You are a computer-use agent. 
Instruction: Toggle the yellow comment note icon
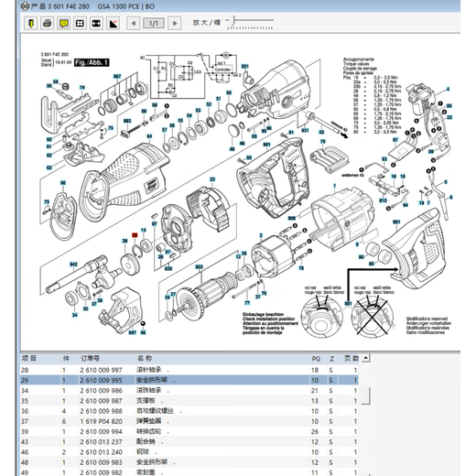pos(63,23)
